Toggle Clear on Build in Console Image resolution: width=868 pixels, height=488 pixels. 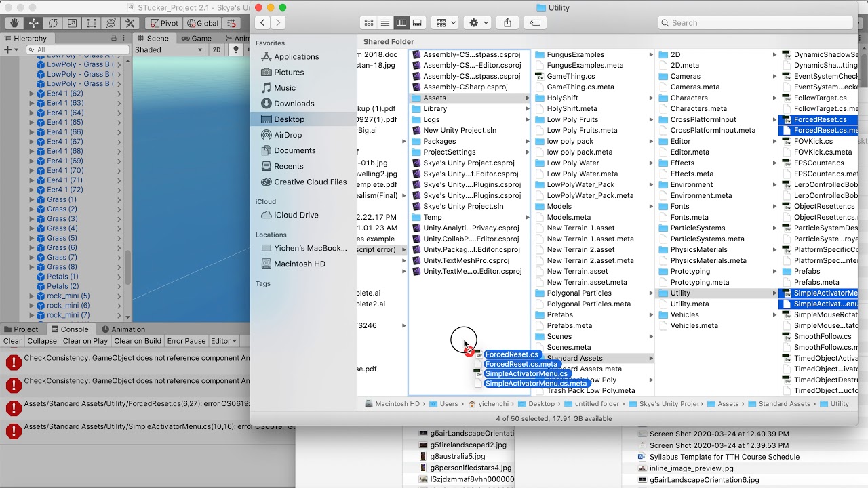pyautogui.click(x=138, y=341)
